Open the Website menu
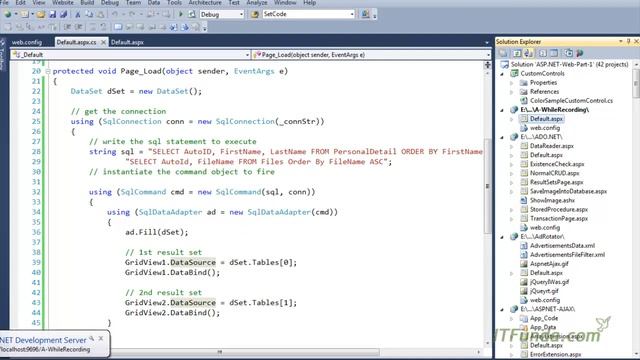The height and width of the screenshot is (360, 640). click(x=63, y=2)
